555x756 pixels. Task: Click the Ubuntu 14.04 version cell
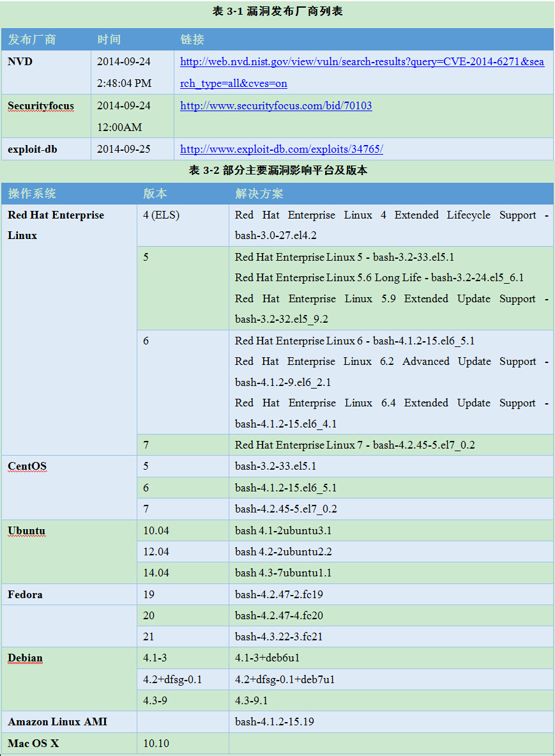coord(183,573)
